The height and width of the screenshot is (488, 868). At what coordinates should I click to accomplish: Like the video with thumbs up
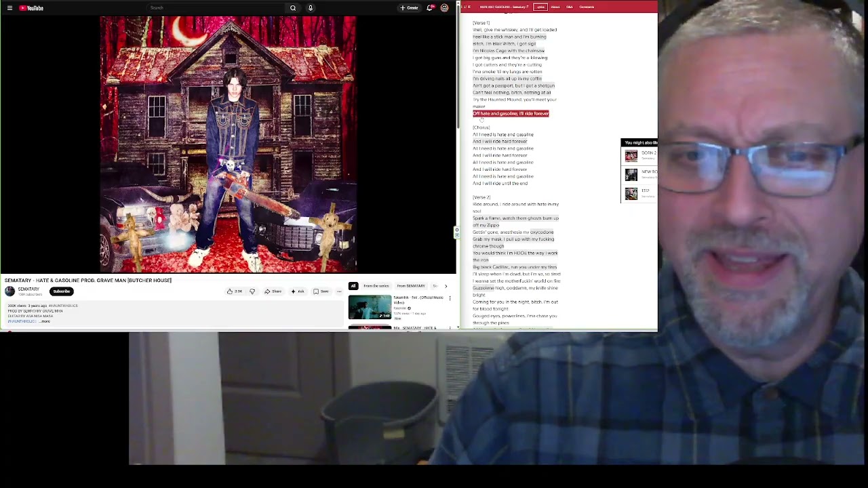(x=235, y=291)
